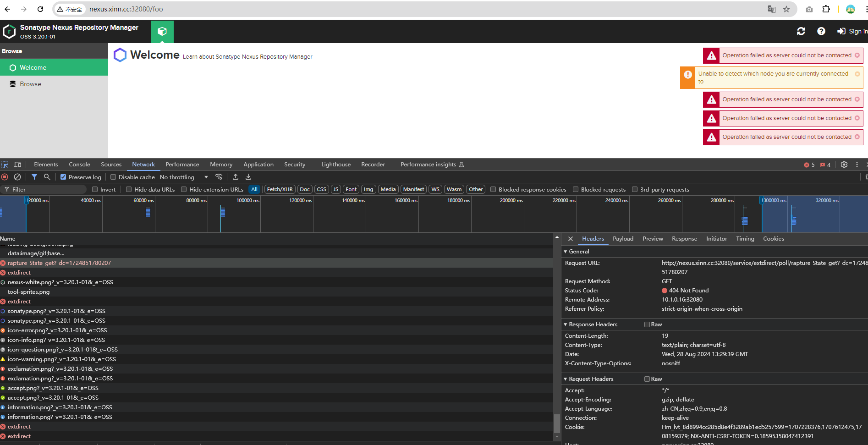Click the browser address bar URL
The height and width of the screenshot is (445, 868).
click(126, 9)
